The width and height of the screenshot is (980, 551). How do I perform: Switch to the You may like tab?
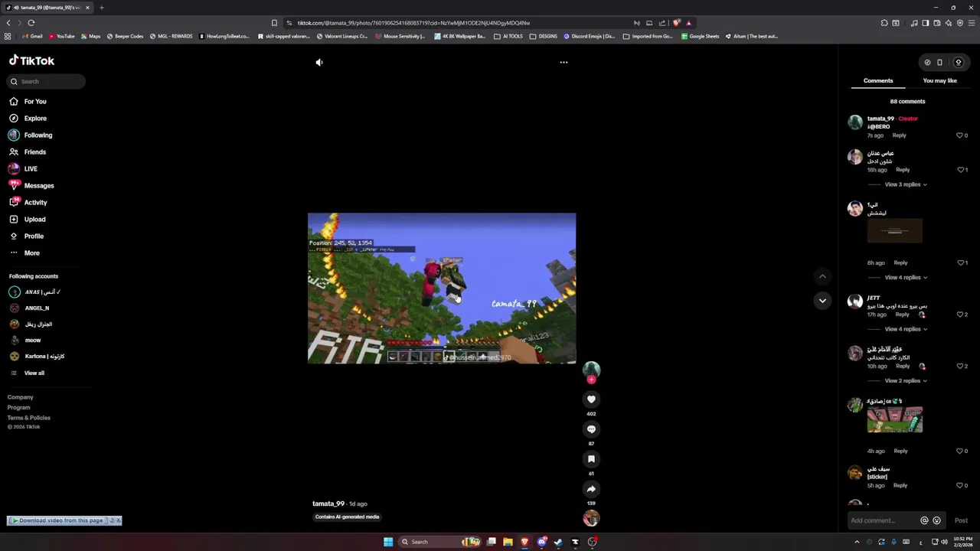(x=939, y=80)
